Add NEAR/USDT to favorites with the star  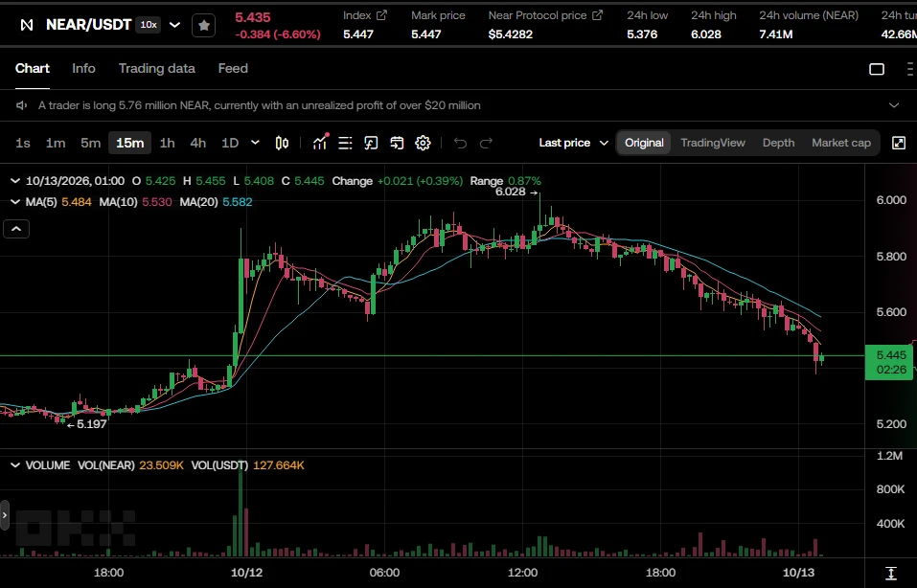click(203, 25)
